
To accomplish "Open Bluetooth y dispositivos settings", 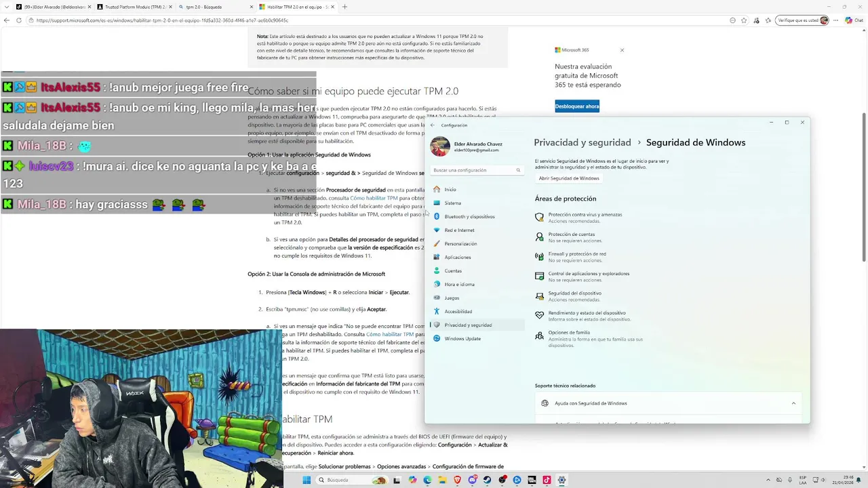I will 477,216.
